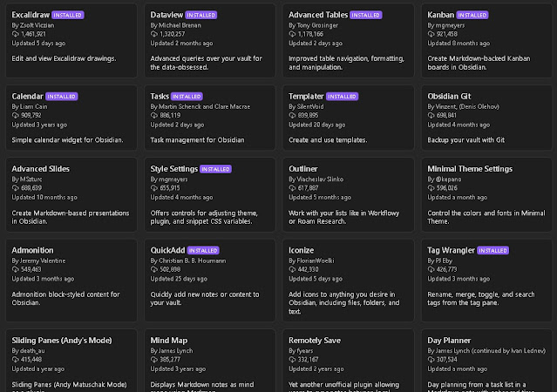
Task: Click the download icon on Calendar card
Action: click(x=16, y=115)
